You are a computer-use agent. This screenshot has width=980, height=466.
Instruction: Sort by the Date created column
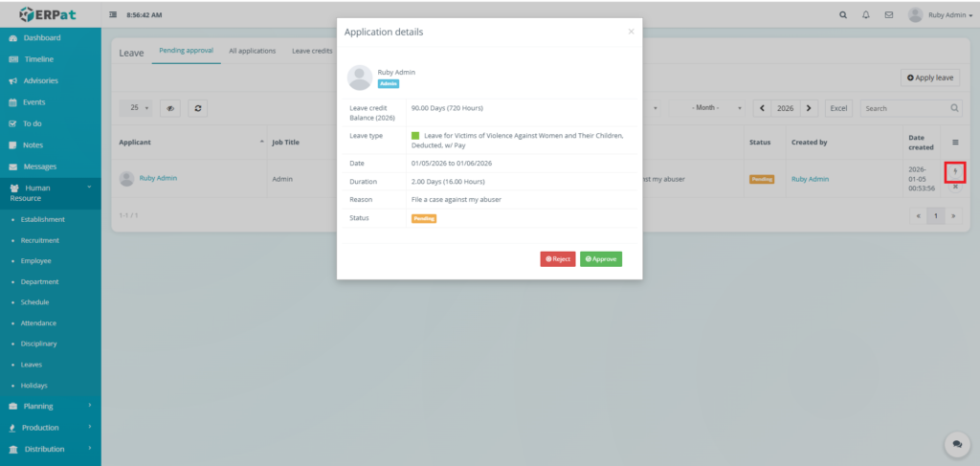922,143
